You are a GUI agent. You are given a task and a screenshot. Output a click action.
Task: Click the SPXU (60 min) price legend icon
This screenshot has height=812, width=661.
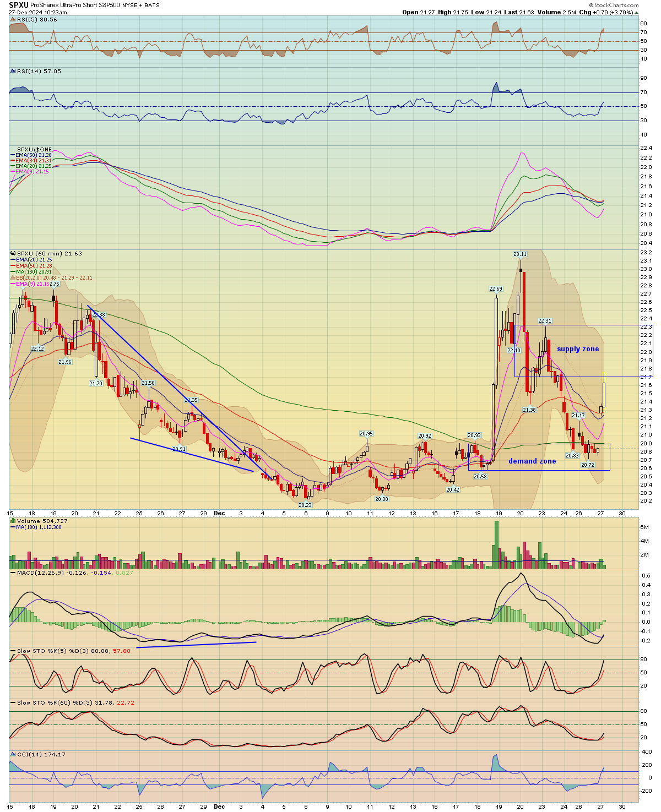[13, 254]
